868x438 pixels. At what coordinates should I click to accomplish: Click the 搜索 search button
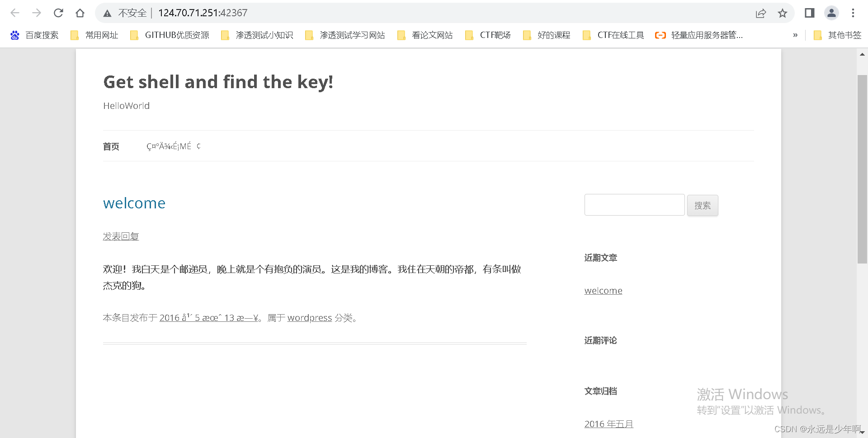click(703, 205)
